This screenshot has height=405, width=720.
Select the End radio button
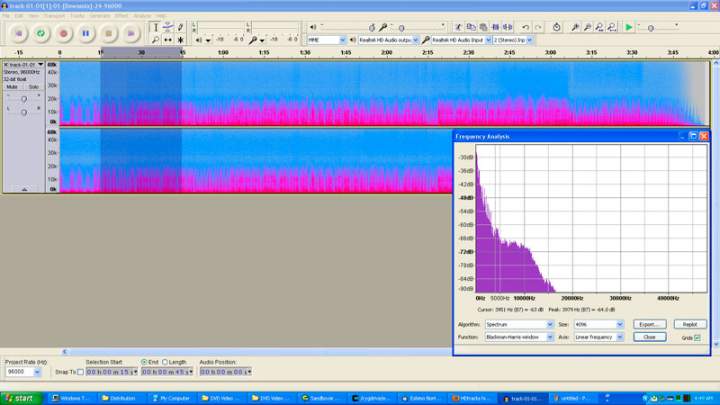144,362
